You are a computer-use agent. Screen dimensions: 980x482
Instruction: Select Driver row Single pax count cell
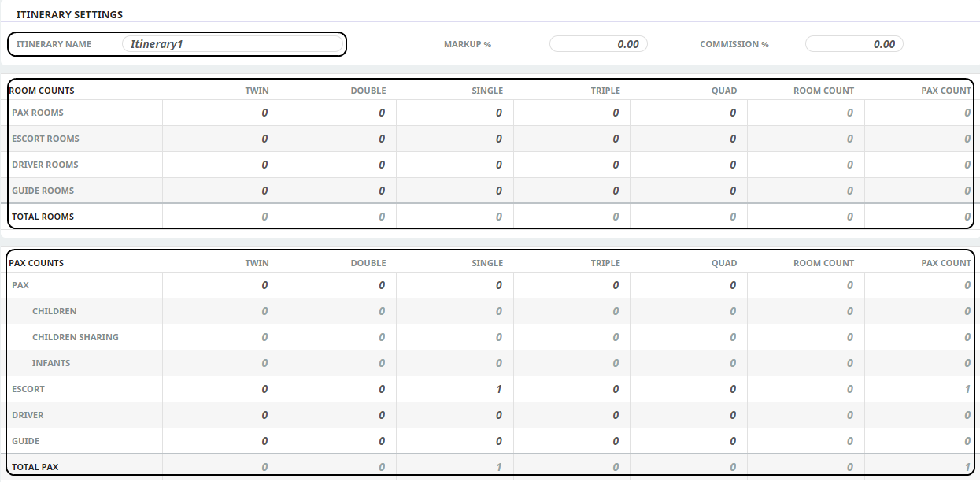click(455, 415)
